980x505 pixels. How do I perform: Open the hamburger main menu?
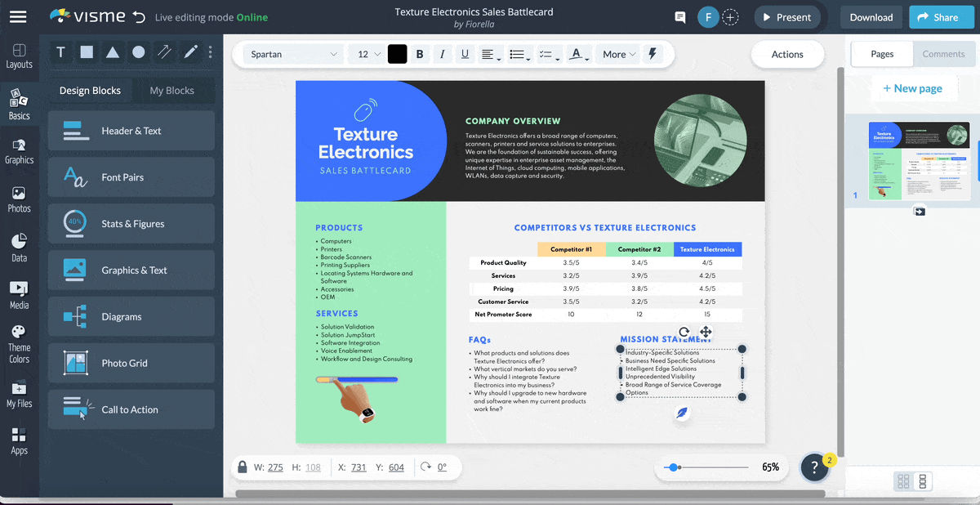pyautogui.click(x=18, y=17)
